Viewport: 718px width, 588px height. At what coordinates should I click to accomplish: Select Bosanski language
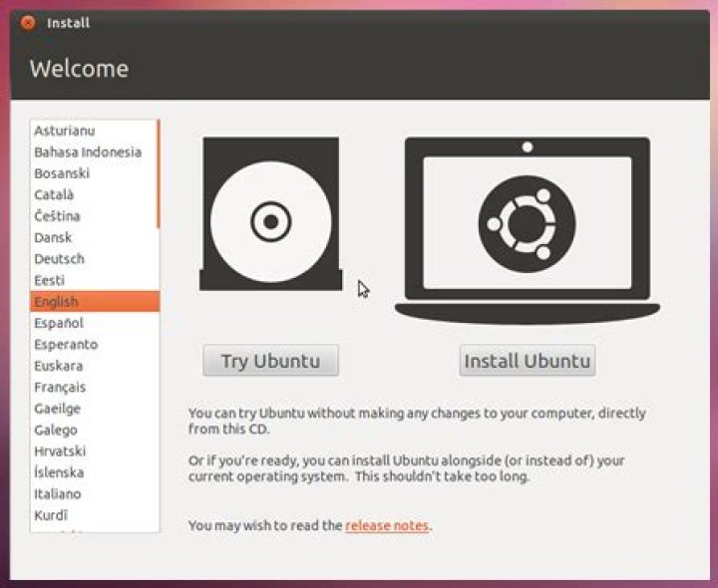point(95,173)
